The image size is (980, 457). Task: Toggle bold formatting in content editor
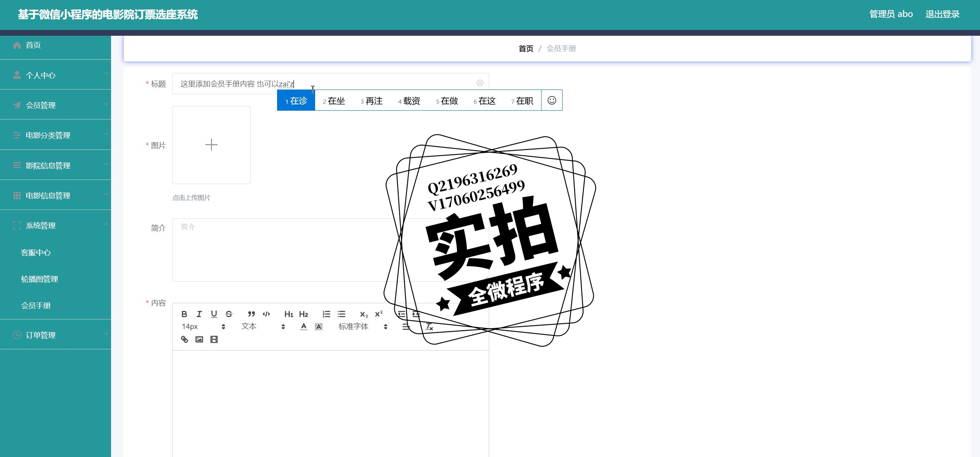tap(184, 314)
